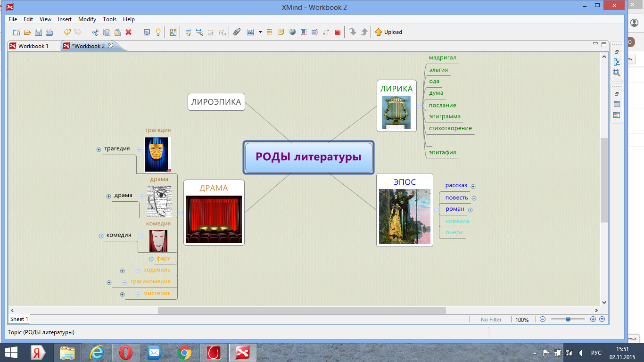Click the vertical scrollbar thumb
Image resolution: width=644 pixels, height=362 pixels.
tap(604, 180)
